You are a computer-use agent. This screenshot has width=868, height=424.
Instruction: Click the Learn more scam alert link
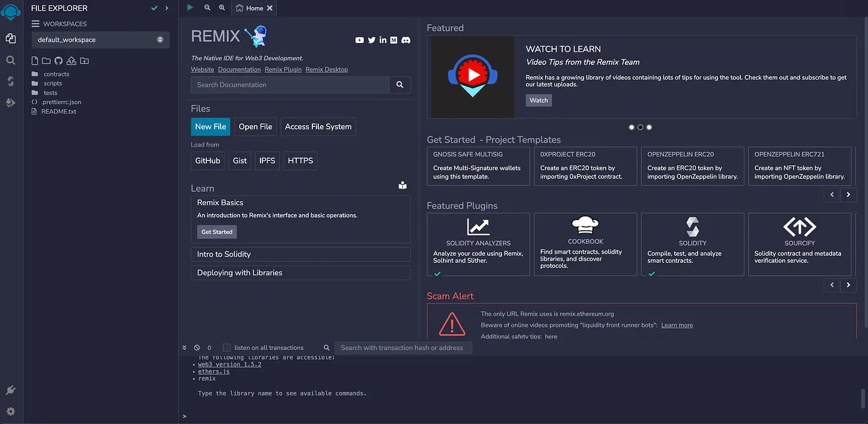pyautogui.click(x=677, y=325)
